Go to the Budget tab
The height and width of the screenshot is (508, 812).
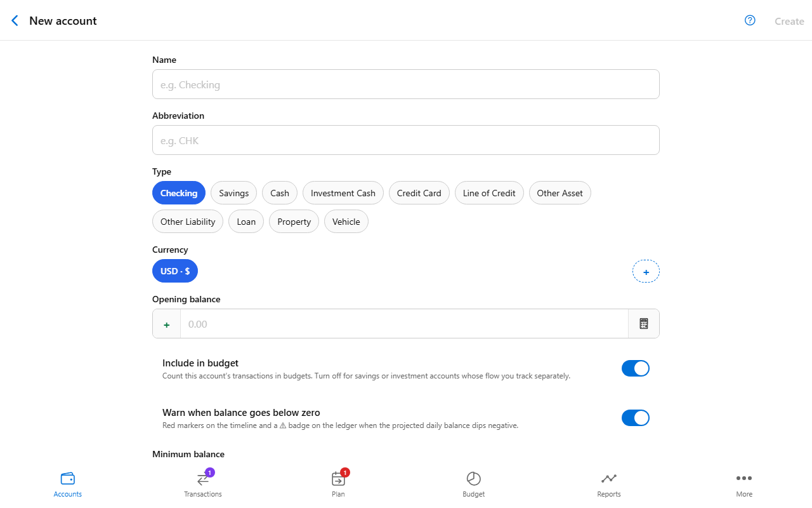tap(474, 485)
